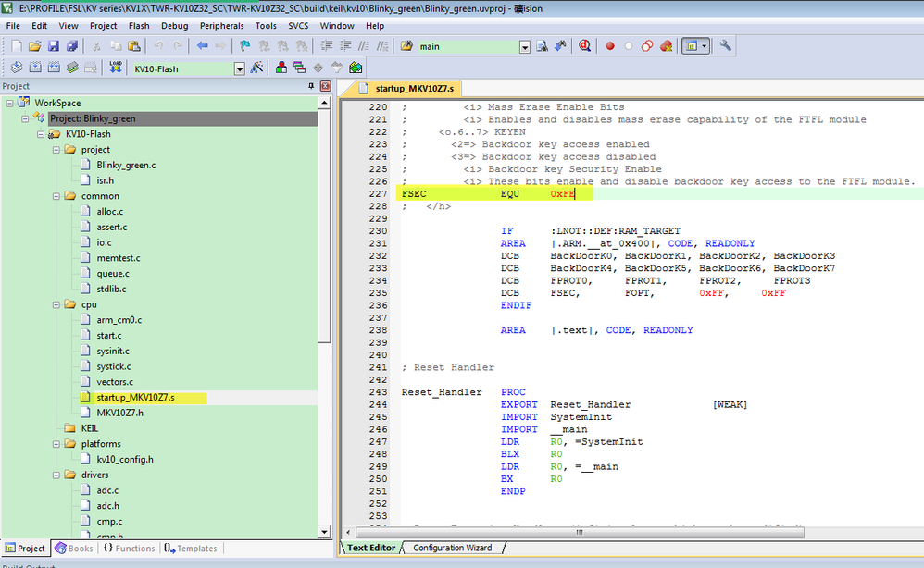Viewport: 924px width, 568px height.
Task: Toggle the disabled breakpoint hollow circle icon
Action: click(x=628, y=45)
